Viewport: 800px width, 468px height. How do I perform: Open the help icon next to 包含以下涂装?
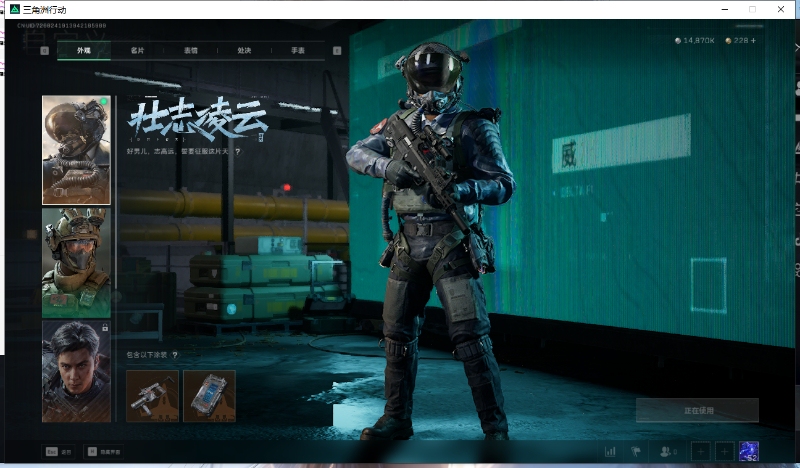coord(175,355)
